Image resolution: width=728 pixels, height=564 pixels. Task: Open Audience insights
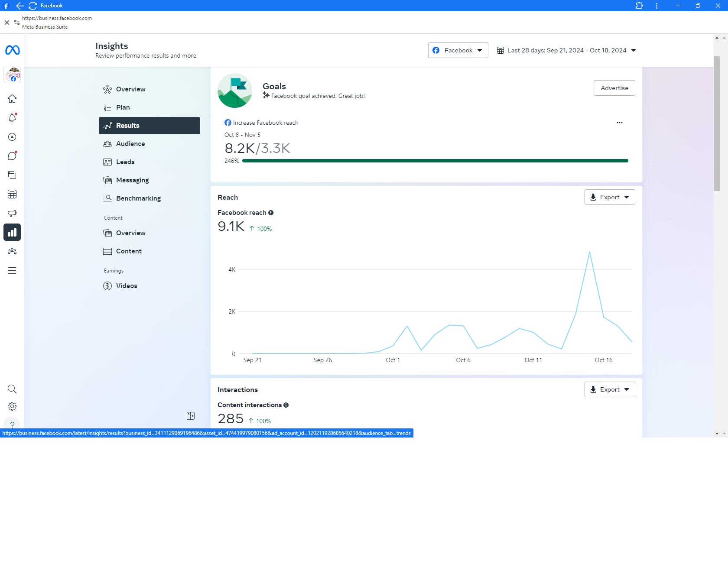coord(149,144)
